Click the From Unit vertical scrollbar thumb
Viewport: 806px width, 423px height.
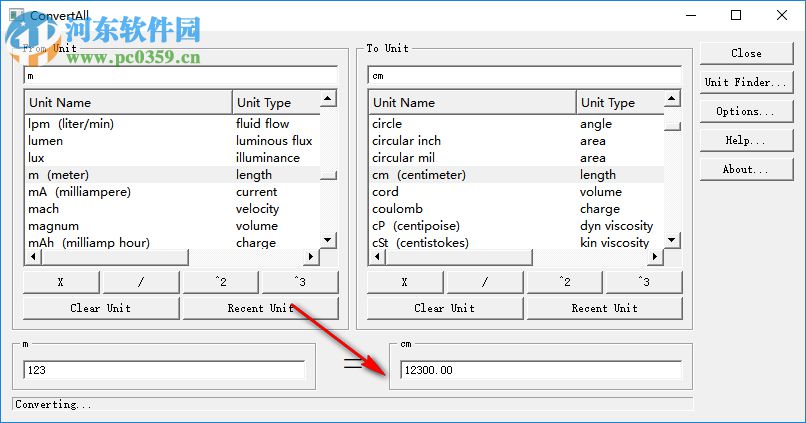328,176
